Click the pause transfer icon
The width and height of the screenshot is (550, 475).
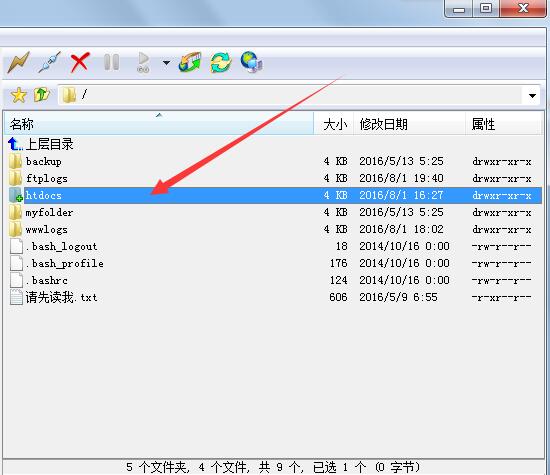click(x=112, y=62)
